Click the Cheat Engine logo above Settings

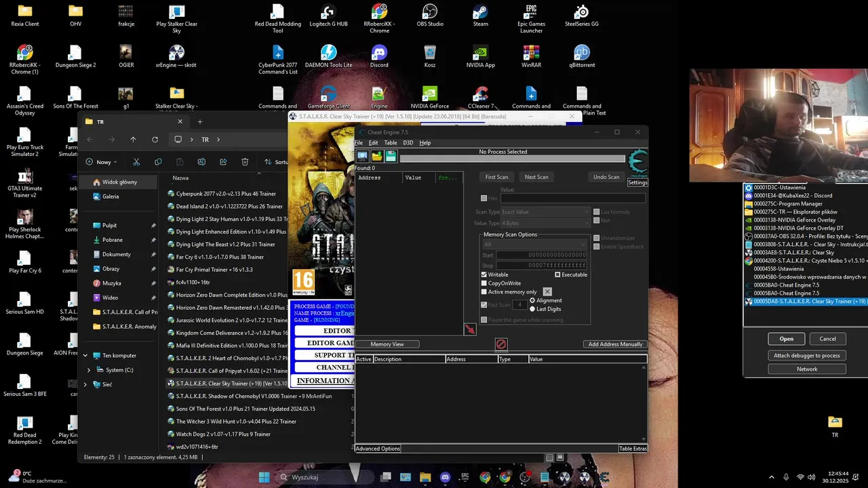point(637,163)
